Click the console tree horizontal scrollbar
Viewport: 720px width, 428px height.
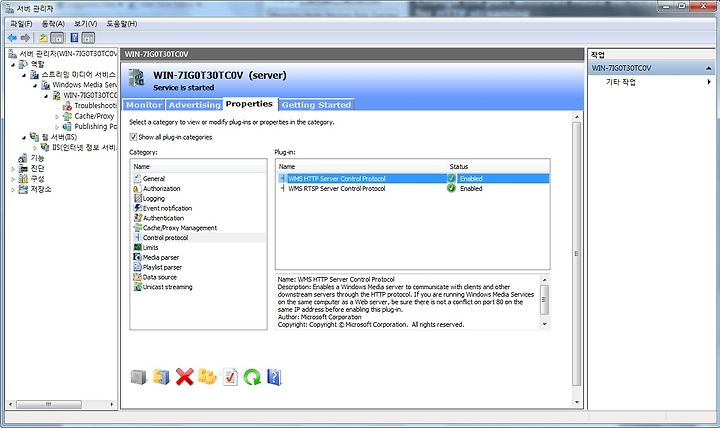pos(49,405)
